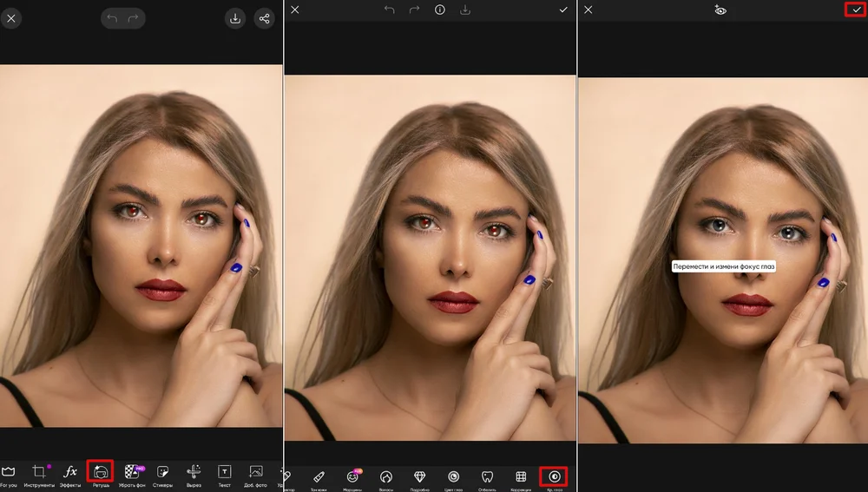Tap the photo preview in middle screen

431,258
